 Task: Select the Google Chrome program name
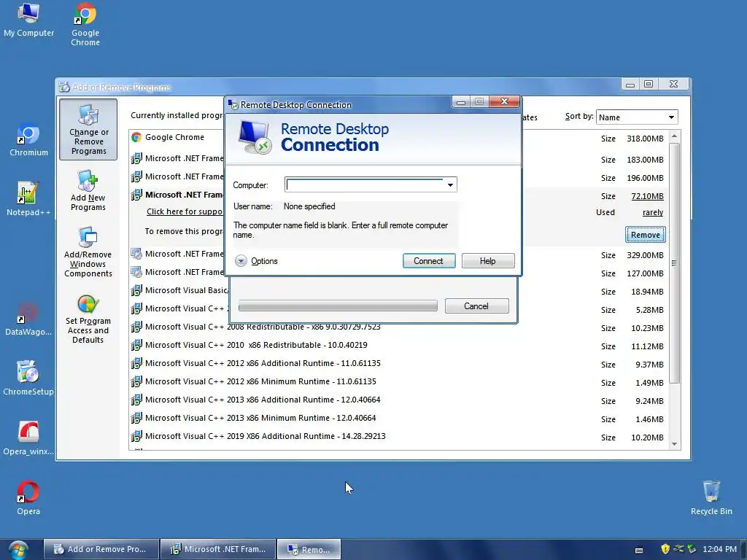pyautogui.click(x=174, y=137)
